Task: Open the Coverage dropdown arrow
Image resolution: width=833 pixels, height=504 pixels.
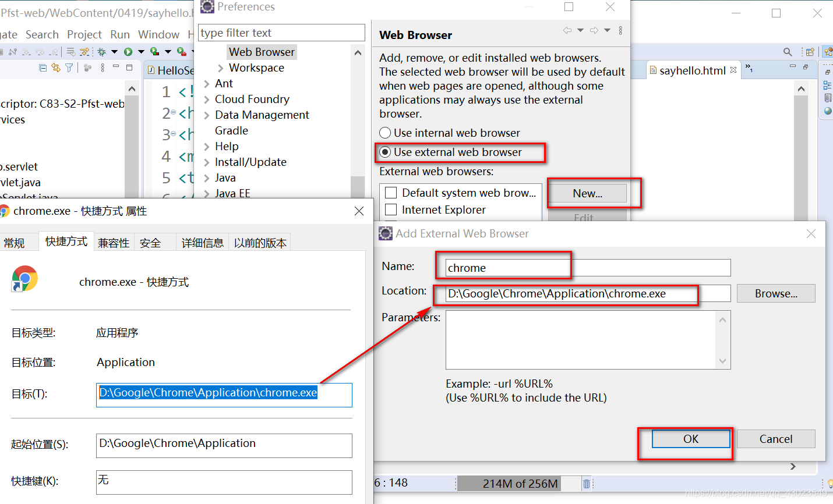Action: tap(168, 52)
